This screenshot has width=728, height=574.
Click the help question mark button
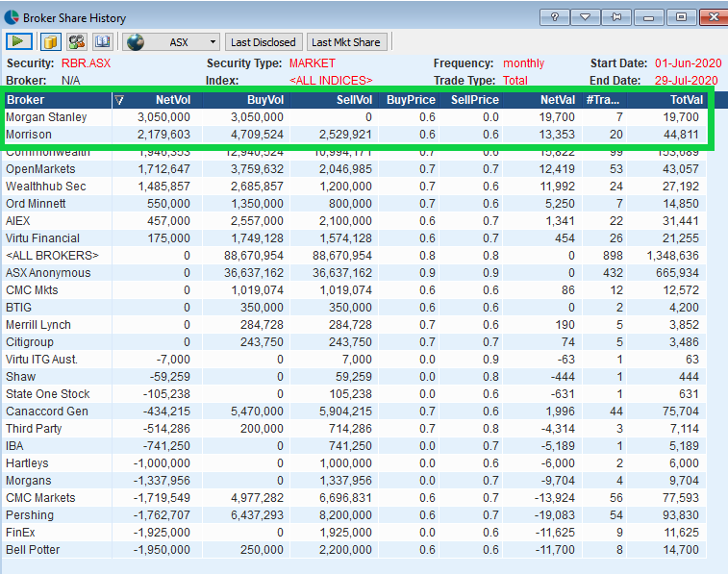(x=555, y=17)
